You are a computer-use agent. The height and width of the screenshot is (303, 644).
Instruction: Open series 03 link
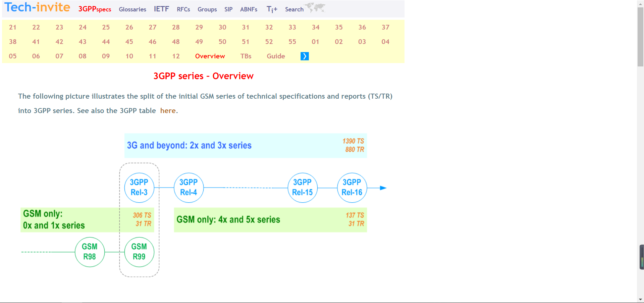[362, 42]
